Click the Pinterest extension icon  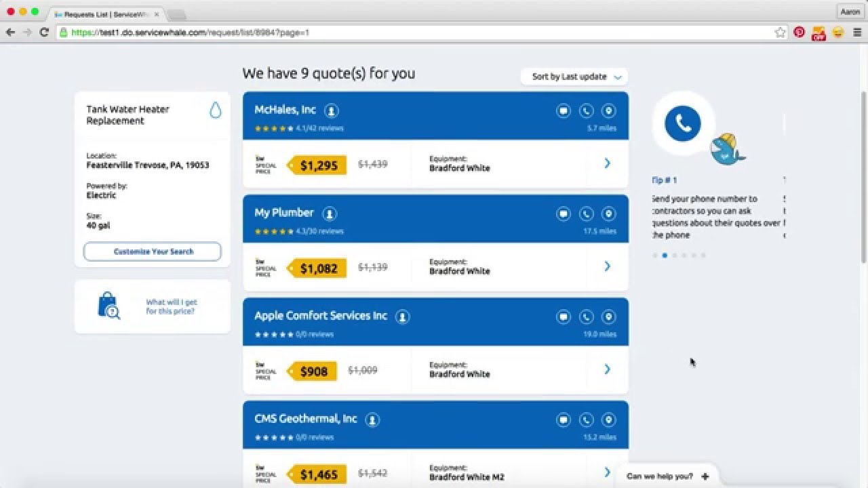[x=800, y=32]
